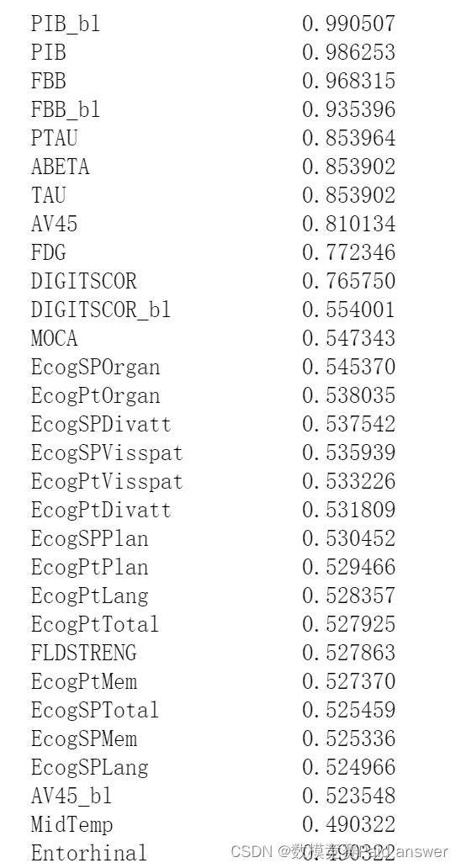Select the EcogSPOrgan label
Screen dimensions: 461x868
click(x=95, y=367)
